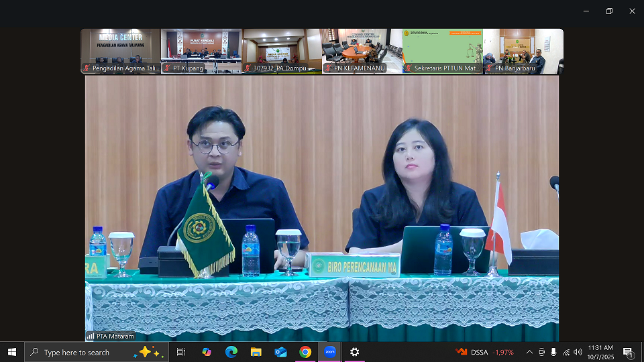Open Microsoft Edge from the taskbar
Image resolution: width=644 pixels, height=362 pixels.
pyautogui.click(x=231, y=352)
